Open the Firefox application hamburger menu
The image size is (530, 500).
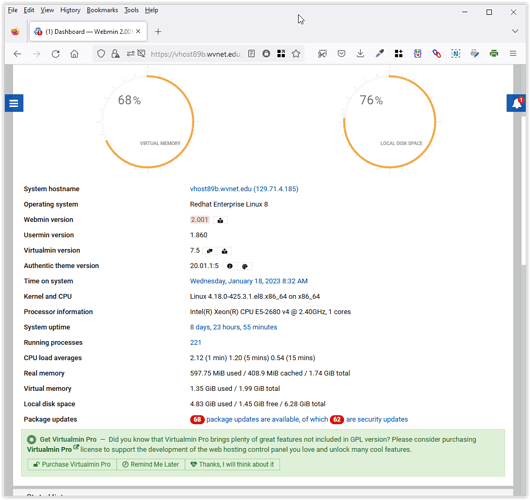pyautogui.click(x=513, y=53)
